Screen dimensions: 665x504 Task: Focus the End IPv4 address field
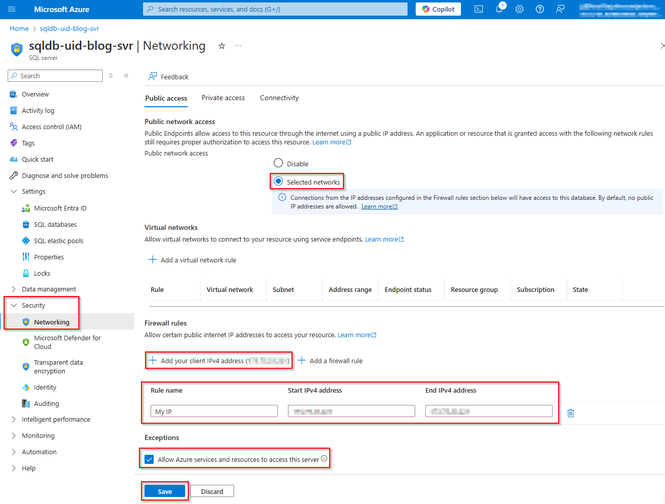coord(489,411)
